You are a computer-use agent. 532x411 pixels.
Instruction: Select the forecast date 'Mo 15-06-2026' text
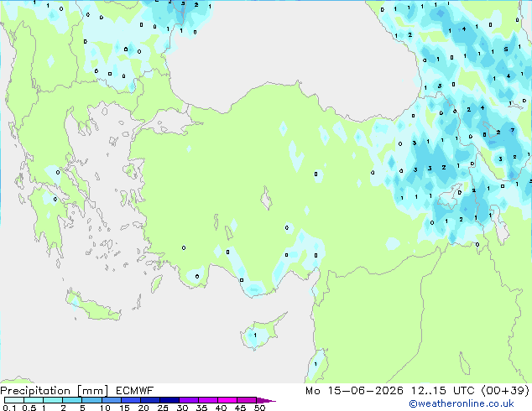(355, 391)
